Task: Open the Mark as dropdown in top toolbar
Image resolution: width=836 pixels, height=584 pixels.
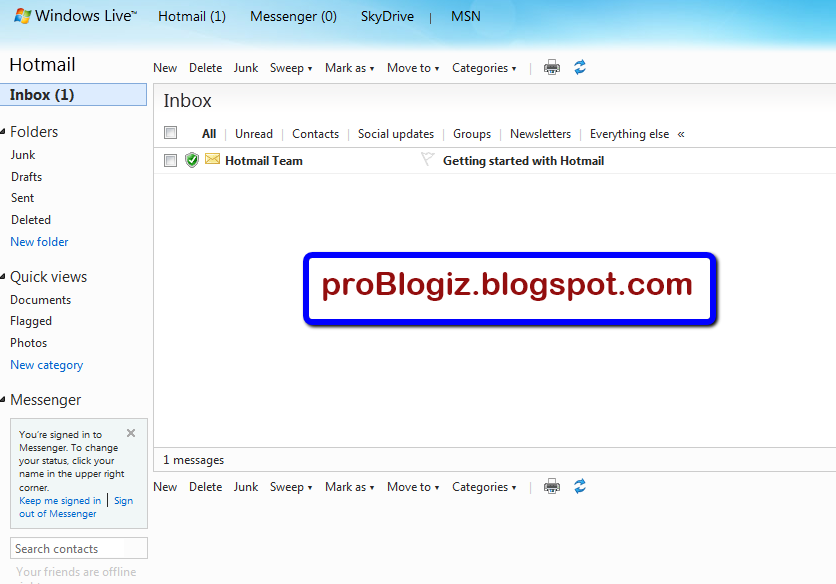Action: [x=350, y=68]
